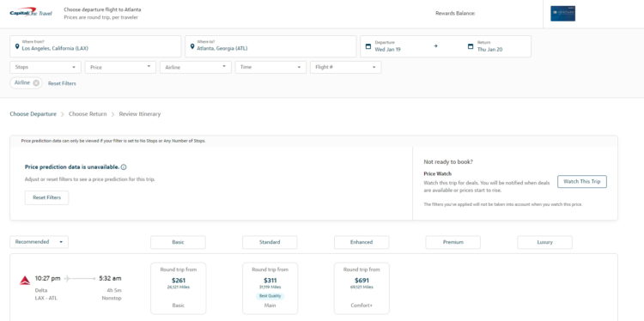Choose the $261 Basic fare card
The height and width of the screenshot is (321, 644).
click(179, 288)
